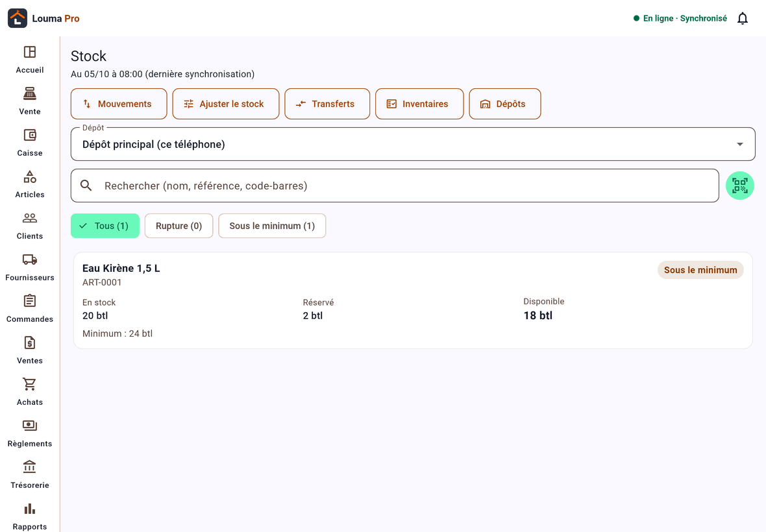Screen dimensions: 766x532
Task: Open the Eau Kirène 1,5 L item
Action: point(413,300)
